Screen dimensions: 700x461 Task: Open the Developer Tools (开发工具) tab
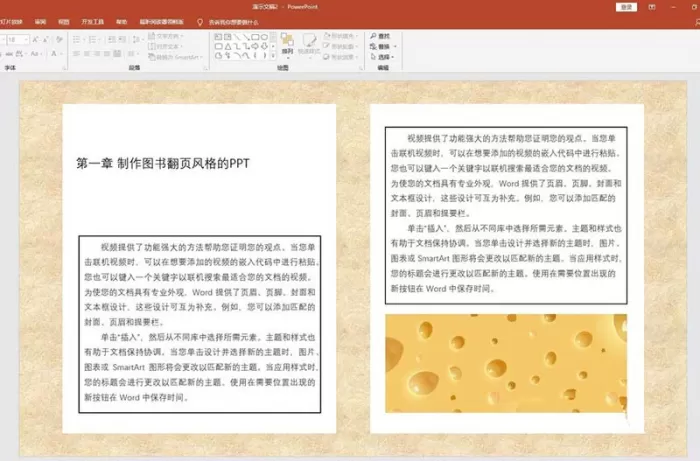tap(92, 22)
